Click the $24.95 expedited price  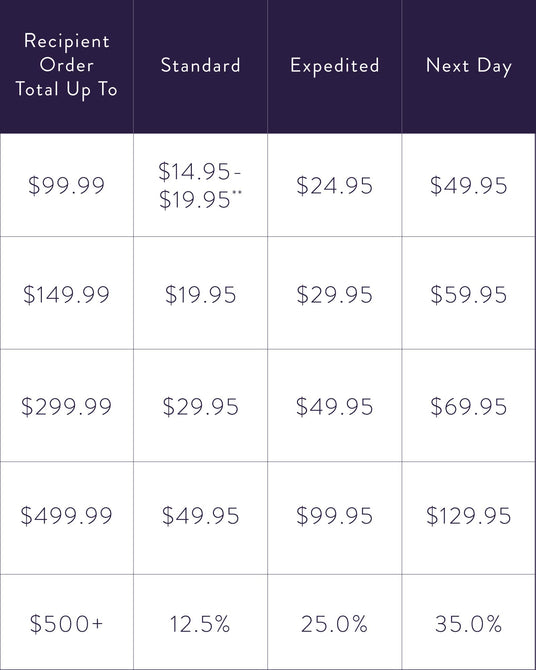click(x=334, y=186)
